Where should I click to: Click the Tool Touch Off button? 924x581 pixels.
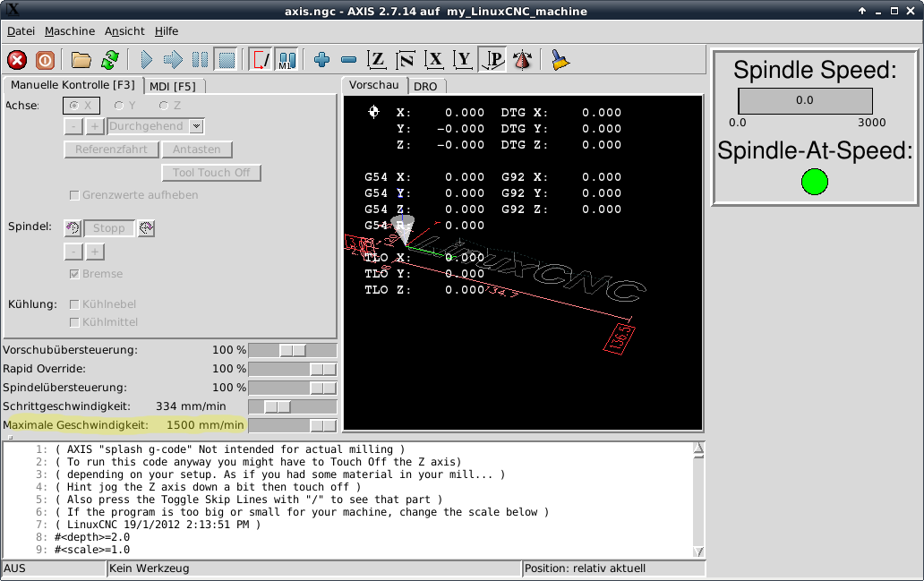pyautogui.click(x=211, y=173)
